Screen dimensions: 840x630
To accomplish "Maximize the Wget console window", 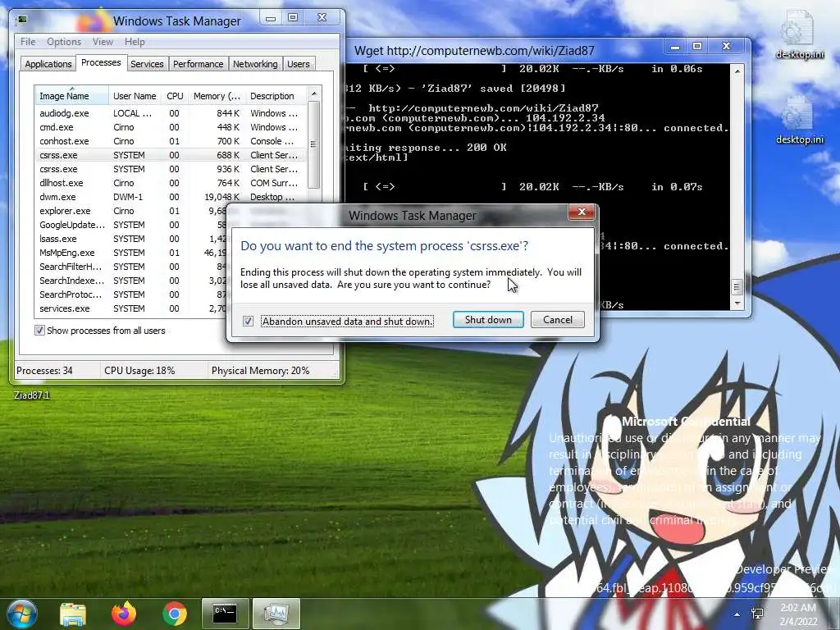I will [x=697, y=47].
